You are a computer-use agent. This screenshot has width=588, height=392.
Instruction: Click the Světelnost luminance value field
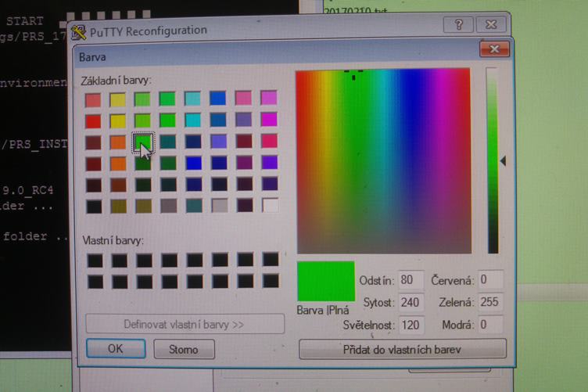coord(411,325)
